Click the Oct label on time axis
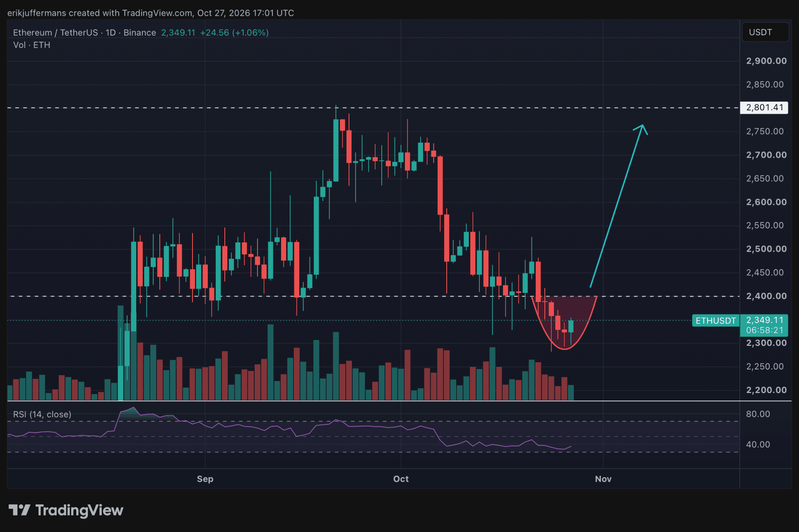799x532 pixels. coord(401,479)
